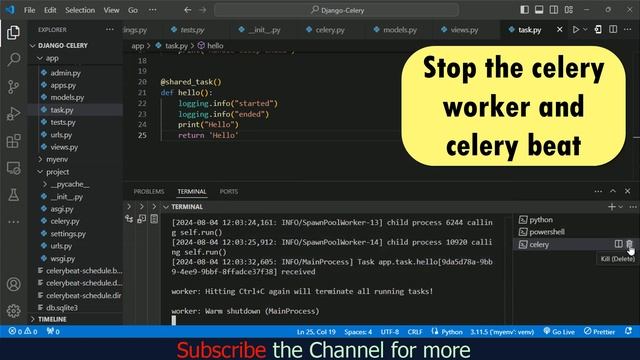Image resolution: width=640 pixels, height=360 pixels.
Task: Open Manage gear settings menu
Action: 13,311
